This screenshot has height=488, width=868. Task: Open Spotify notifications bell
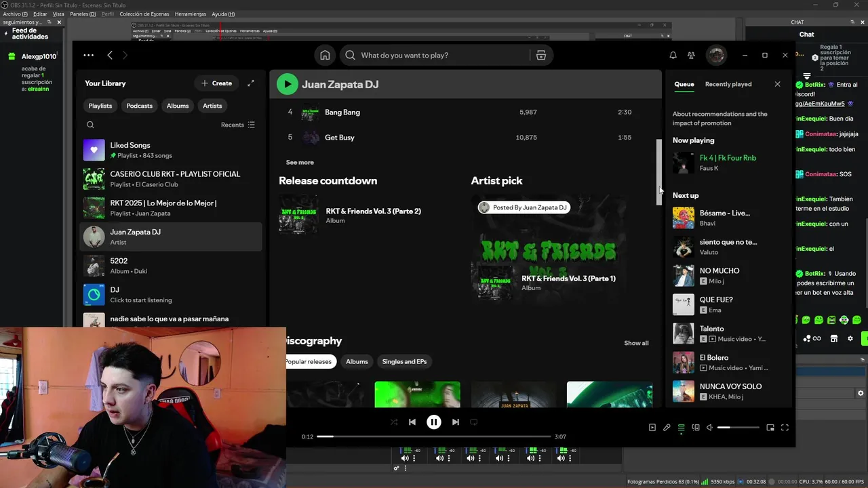(x=673, y=56)
